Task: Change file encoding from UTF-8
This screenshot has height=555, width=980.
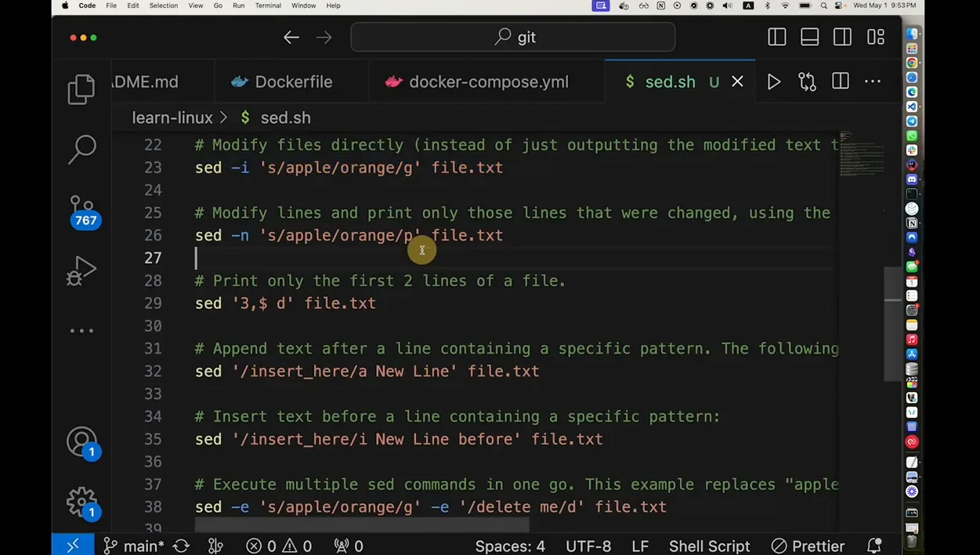Action: pos(588,546)
